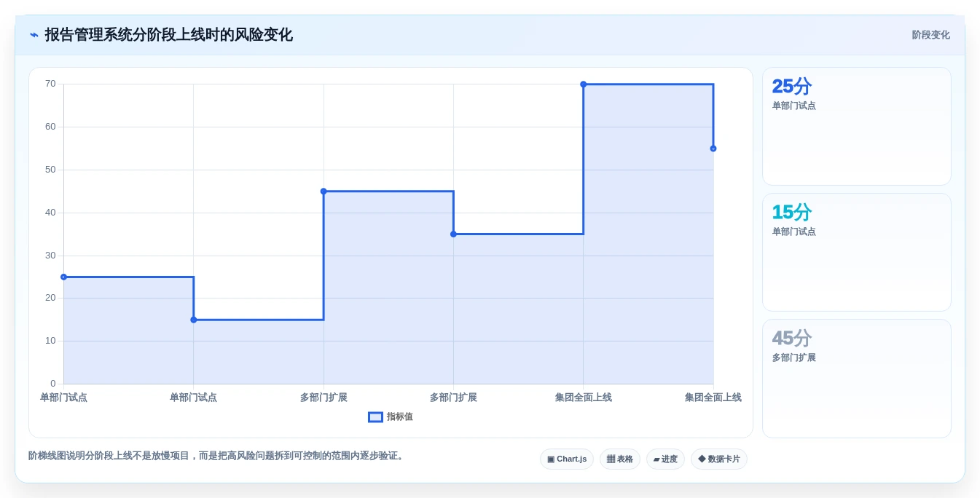The image size is (980, 498).
Task: Click the 15分 data card value
Action: (792, 213)
